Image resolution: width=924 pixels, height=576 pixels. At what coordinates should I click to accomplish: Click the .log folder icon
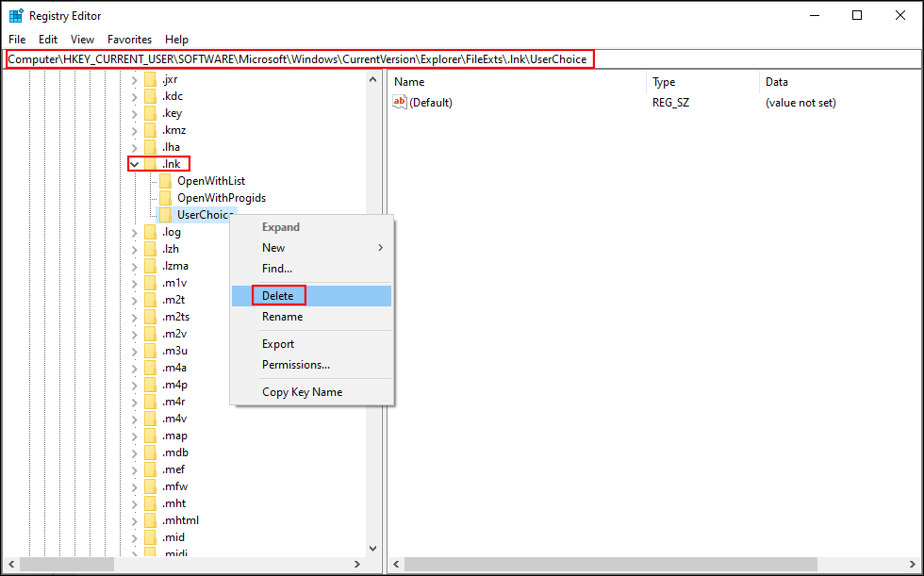pos(150,232)
